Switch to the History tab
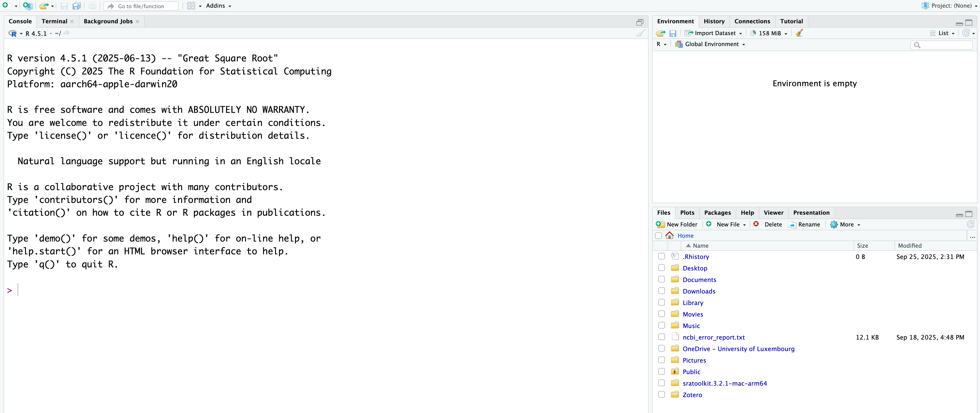 (714, 21)
